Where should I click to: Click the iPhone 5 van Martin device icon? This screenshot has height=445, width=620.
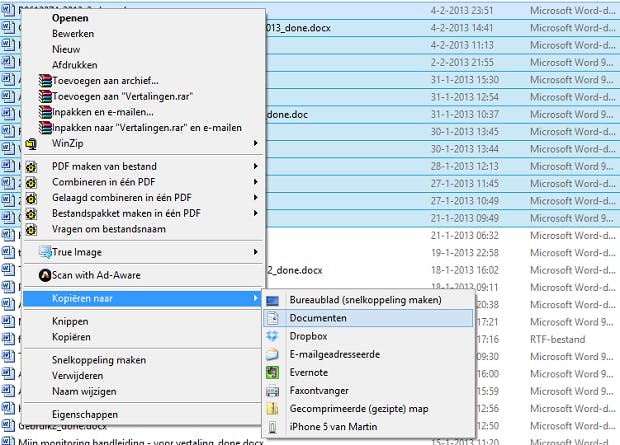tap(272, 427)
